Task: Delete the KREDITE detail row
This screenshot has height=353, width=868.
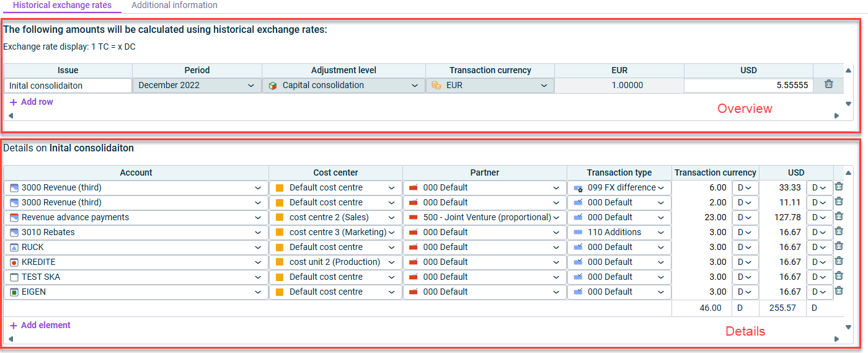Action: point(839,261)
